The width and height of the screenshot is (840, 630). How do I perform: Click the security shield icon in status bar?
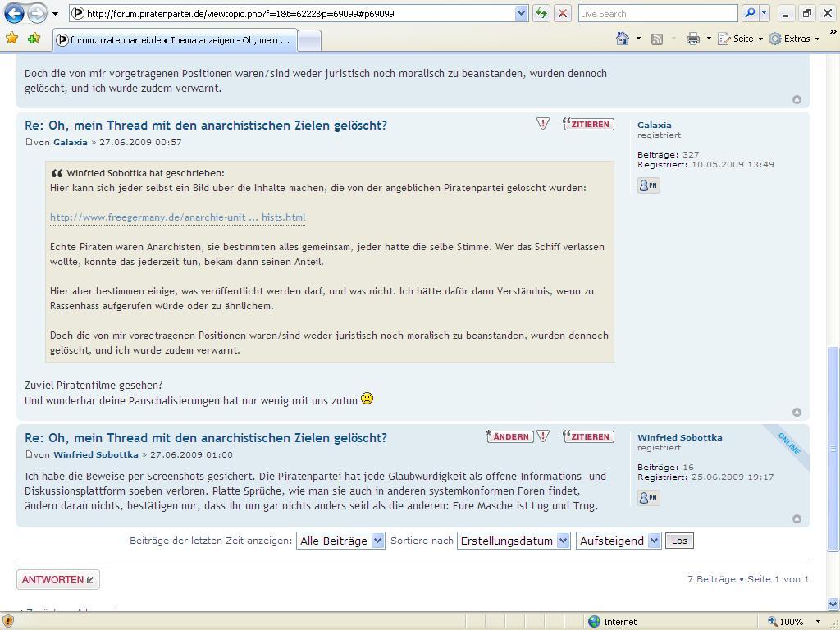pos(8,621)
